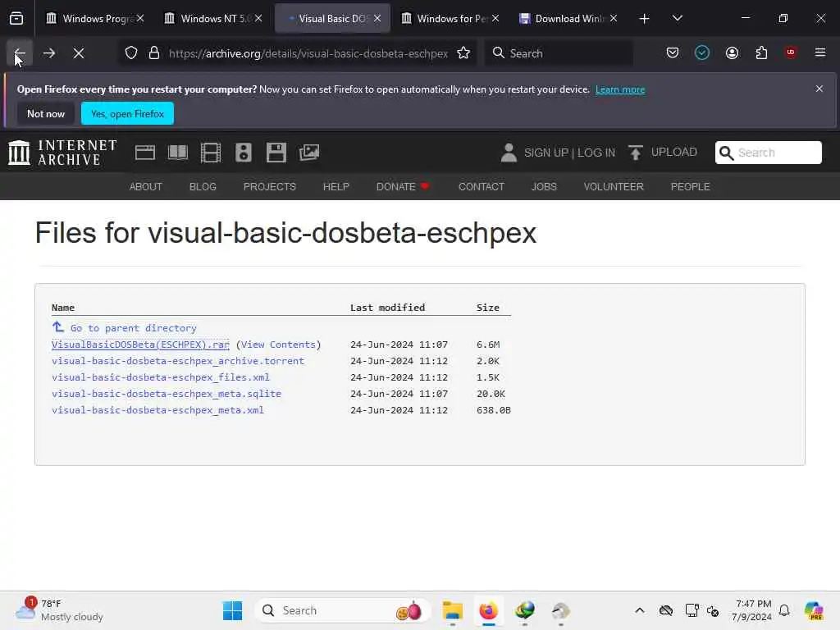840x630 pixels.
Task: Open the HELP menu item
Action: coord(336,186)
